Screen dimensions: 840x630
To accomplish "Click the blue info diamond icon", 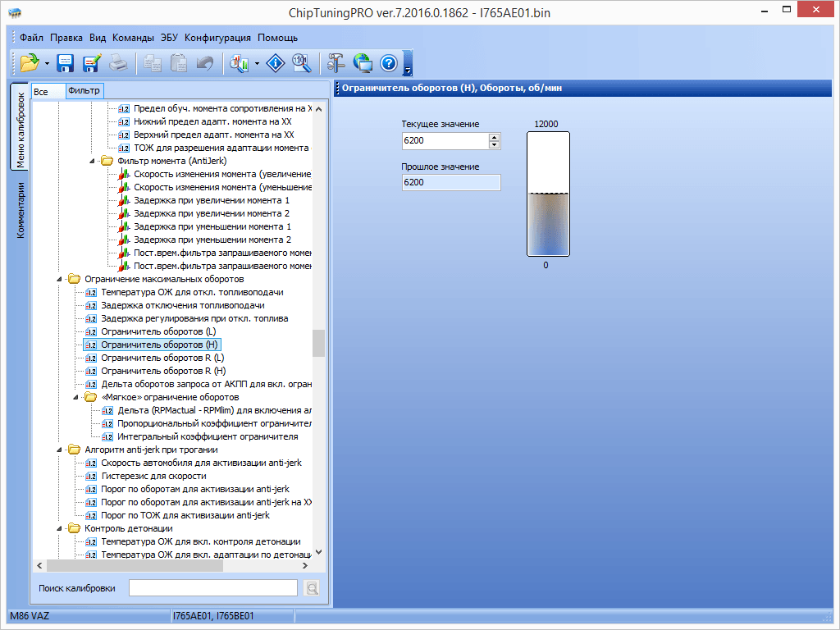I will [276, 63].
